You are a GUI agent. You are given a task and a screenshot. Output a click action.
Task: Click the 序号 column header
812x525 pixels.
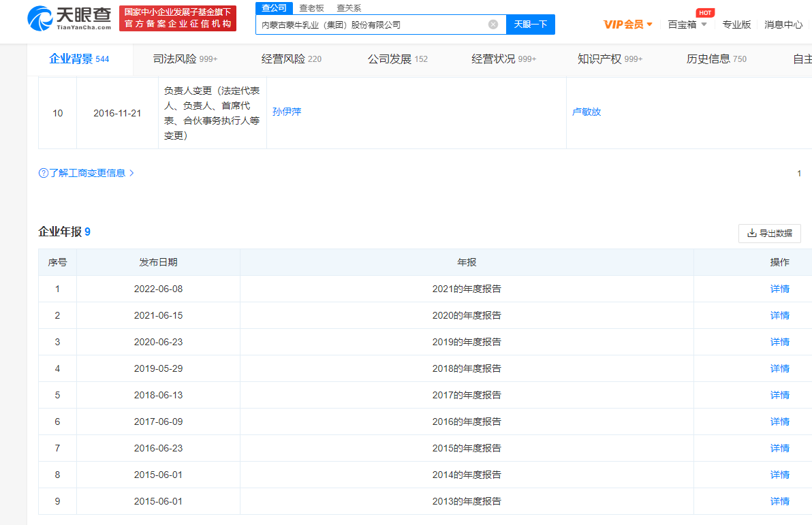pos(57,263)
